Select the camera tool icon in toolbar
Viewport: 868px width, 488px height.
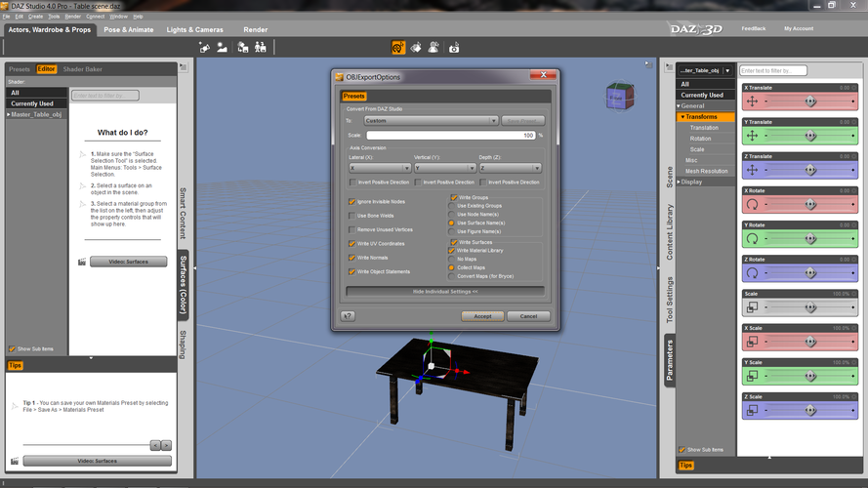click(x=454, y=48)
